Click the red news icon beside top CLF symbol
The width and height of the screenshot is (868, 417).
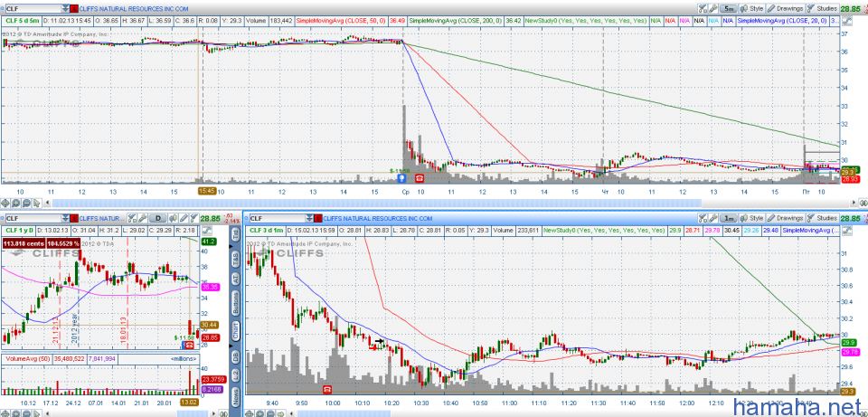pyautogui.click(x=76, y=7)
